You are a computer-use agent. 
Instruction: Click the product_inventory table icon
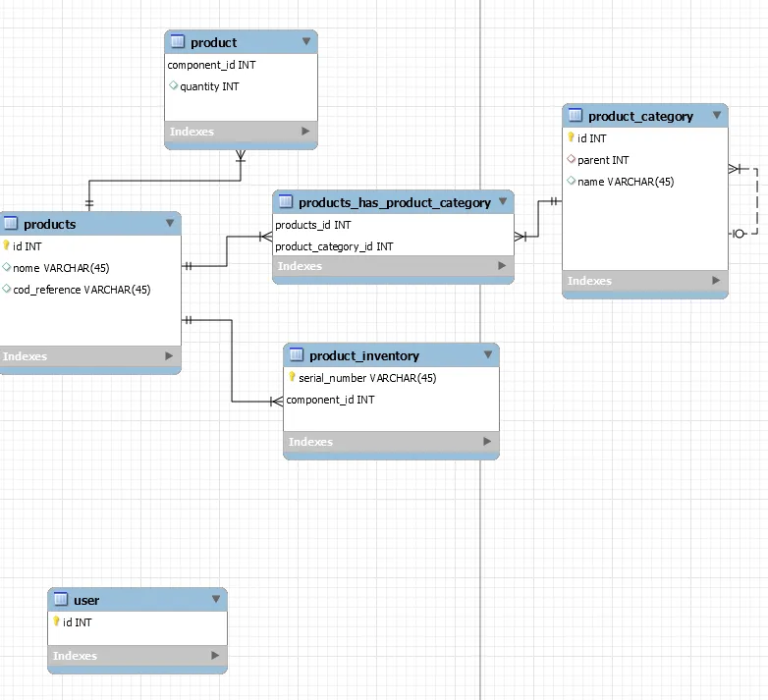click(x=297, y=355)
